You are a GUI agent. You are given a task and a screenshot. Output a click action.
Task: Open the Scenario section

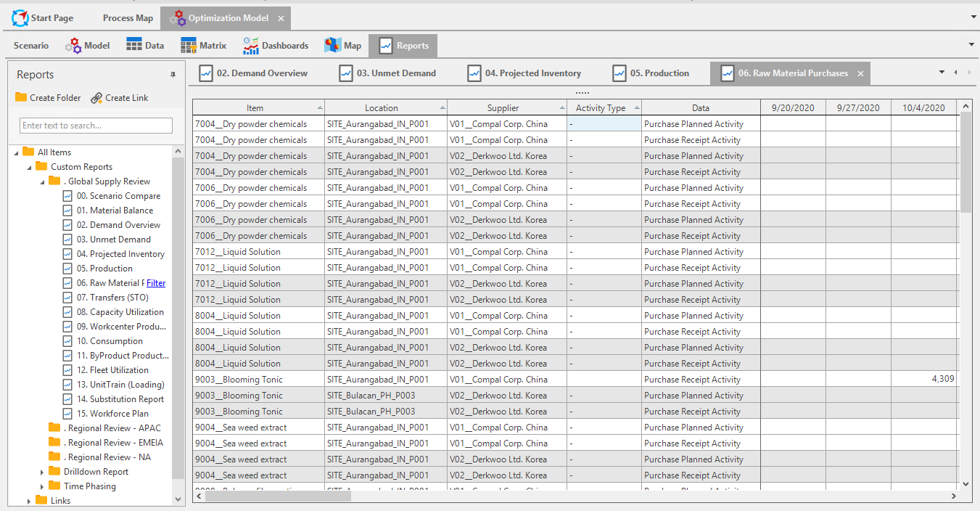tap(31, 46)
